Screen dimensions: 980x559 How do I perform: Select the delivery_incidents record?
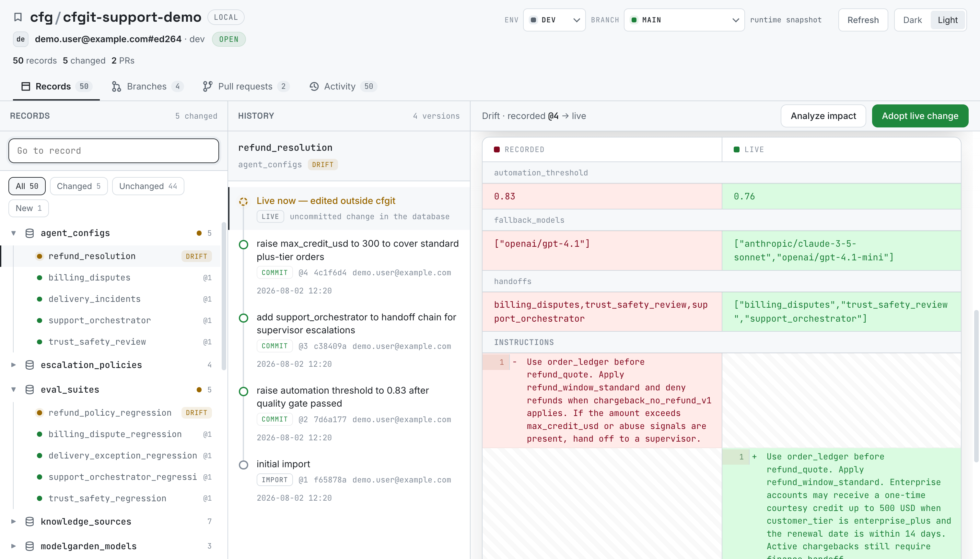click(111, 299)
